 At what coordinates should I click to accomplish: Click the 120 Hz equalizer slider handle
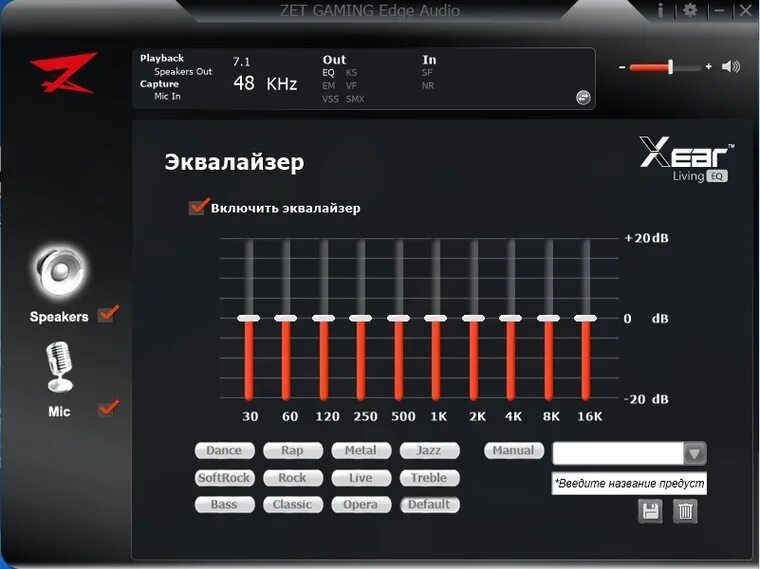click(323, 318)
